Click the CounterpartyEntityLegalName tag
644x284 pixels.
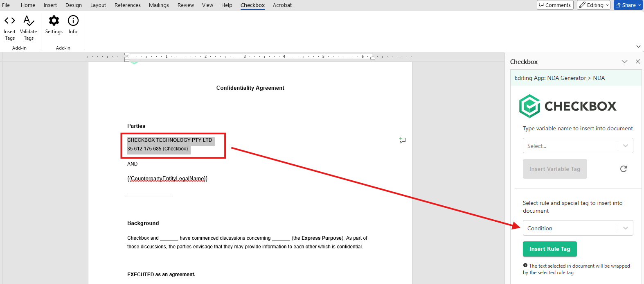pyautogui.click(x=167, y=178)
